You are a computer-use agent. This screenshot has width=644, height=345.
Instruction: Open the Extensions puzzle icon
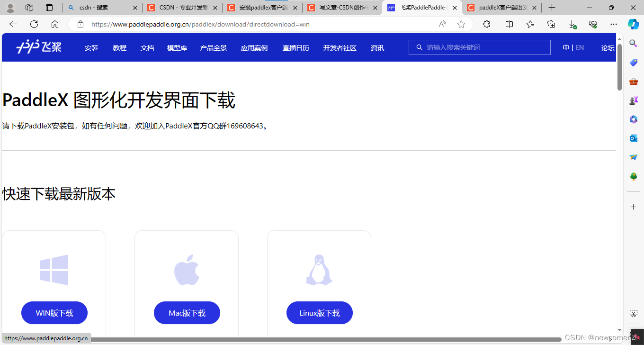486,24
